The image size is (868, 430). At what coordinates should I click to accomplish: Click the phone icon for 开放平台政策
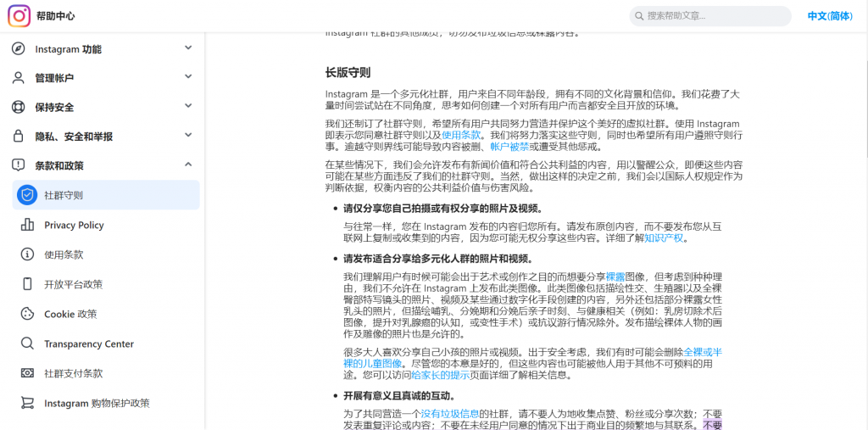27,284
